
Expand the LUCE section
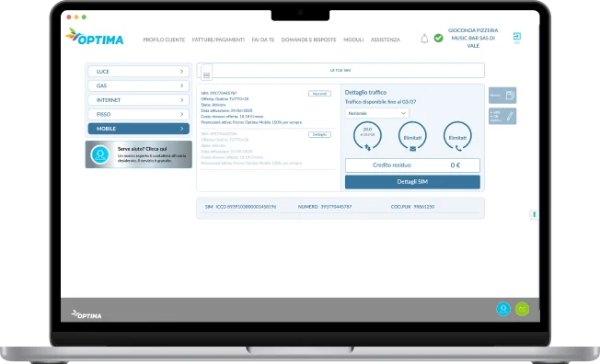point(139,72)
